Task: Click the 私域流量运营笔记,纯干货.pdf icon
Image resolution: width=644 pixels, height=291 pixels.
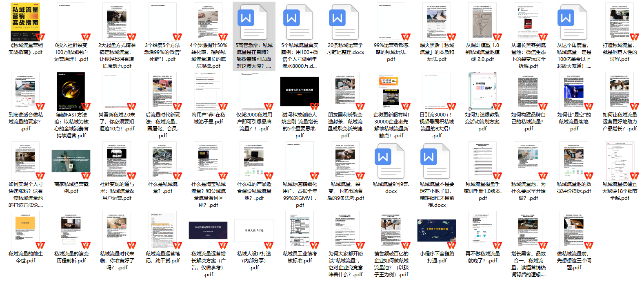Action: [x=162, y=230]
